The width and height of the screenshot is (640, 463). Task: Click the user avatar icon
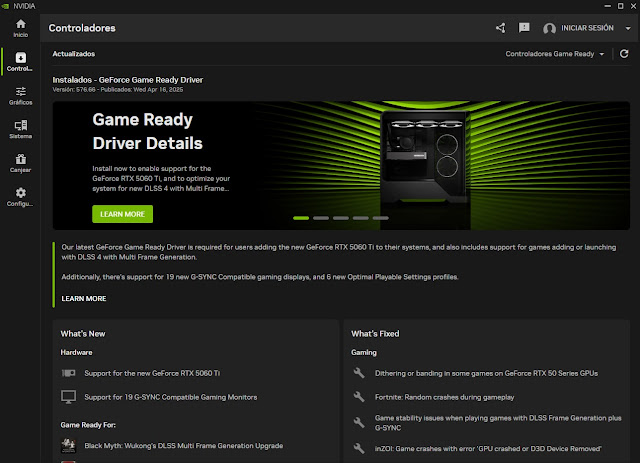549,28
